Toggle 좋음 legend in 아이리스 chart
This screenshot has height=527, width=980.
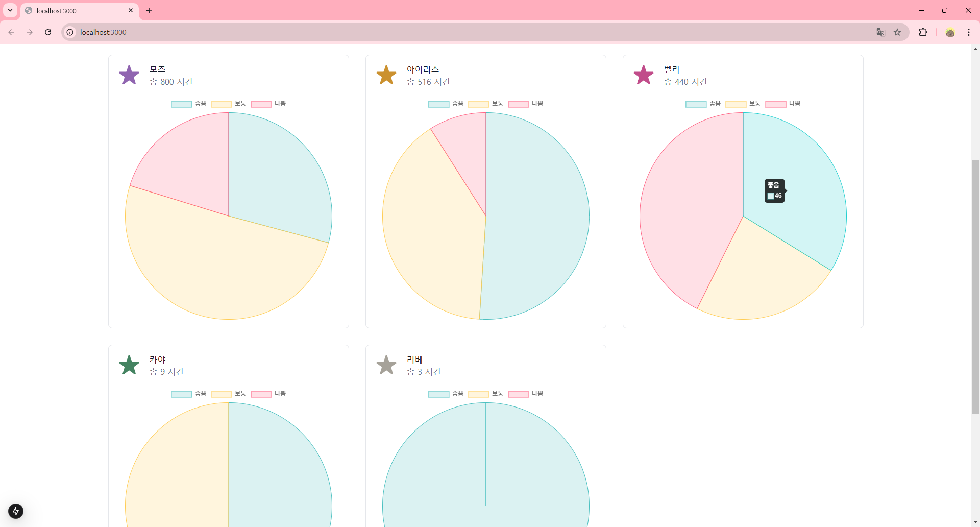coord(446,104)
